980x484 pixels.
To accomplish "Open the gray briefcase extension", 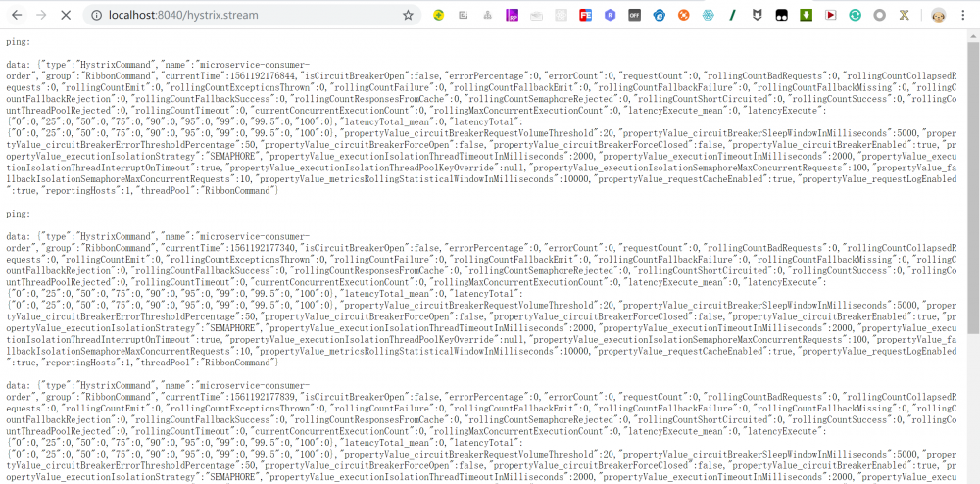I will pos(536,15).
